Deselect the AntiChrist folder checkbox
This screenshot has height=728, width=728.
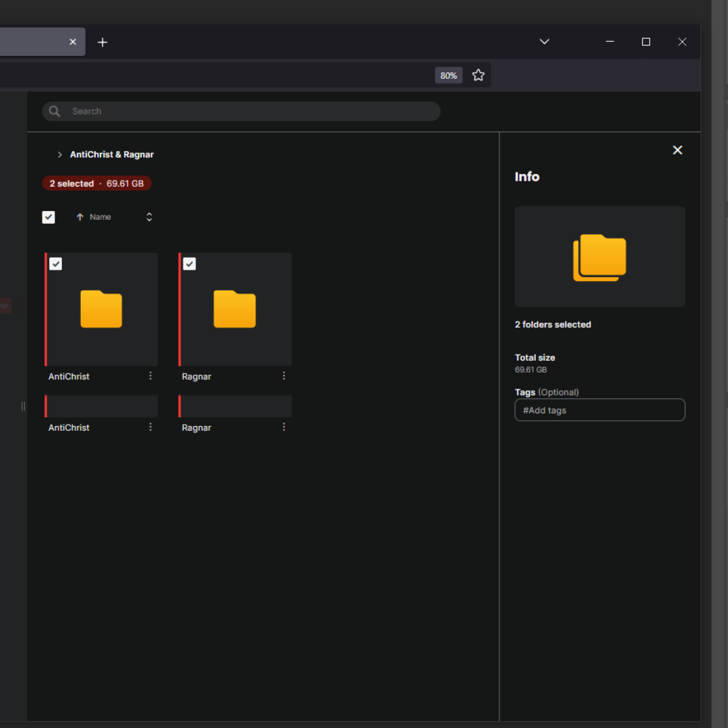click(x=56, y=264)
